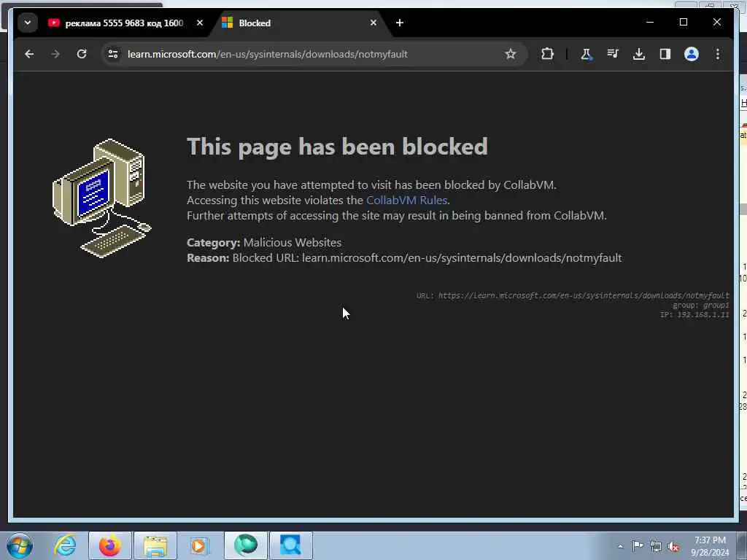Toggle the side panel icon

click(665, 54)
